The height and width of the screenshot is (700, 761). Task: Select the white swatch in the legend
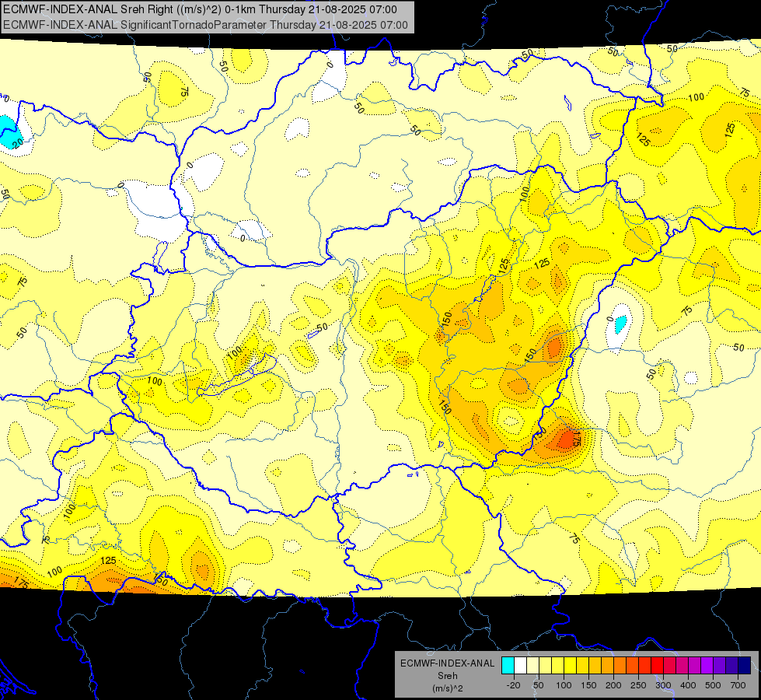[520, 665]
